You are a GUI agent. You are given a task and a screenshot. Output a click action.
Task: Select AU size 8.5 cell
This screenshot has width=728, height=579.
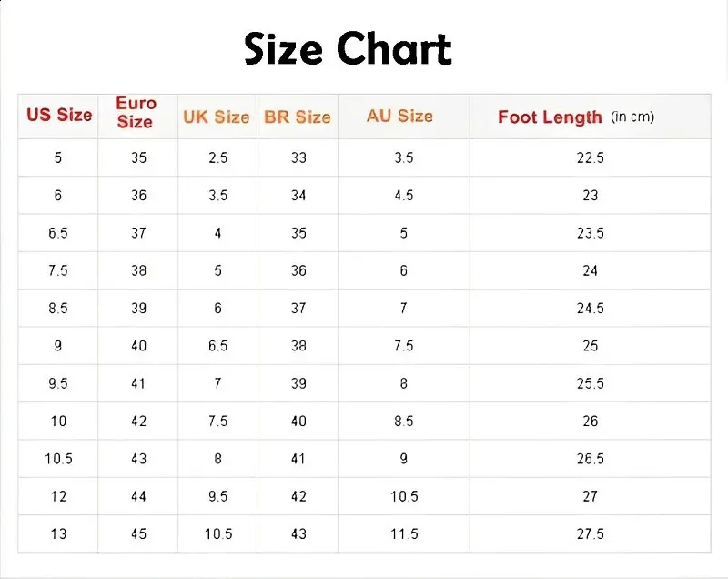click(x=404, y=422)
